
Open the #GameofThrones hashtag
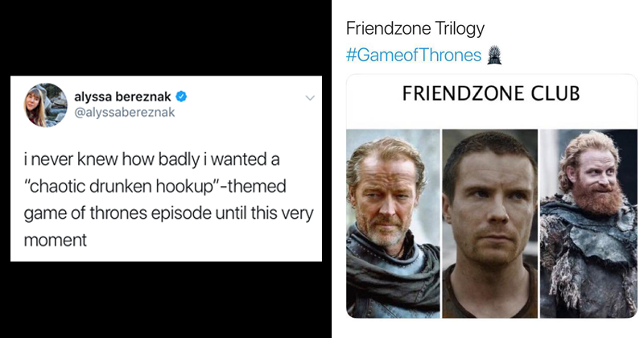[413, 55]
